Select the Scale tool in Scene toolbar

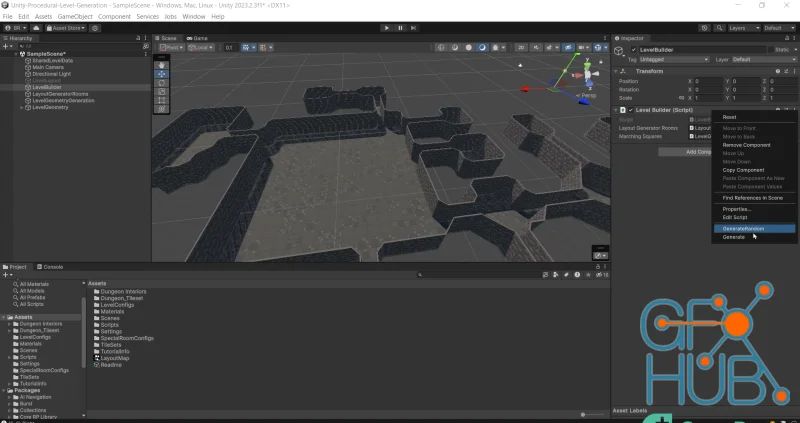click(162, 91)
